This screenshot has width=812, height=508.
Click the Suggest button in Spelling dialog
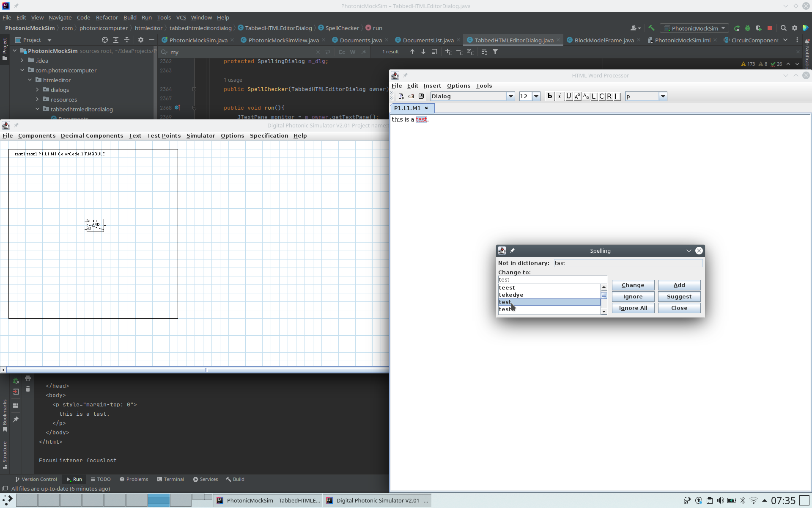point(679,297)
